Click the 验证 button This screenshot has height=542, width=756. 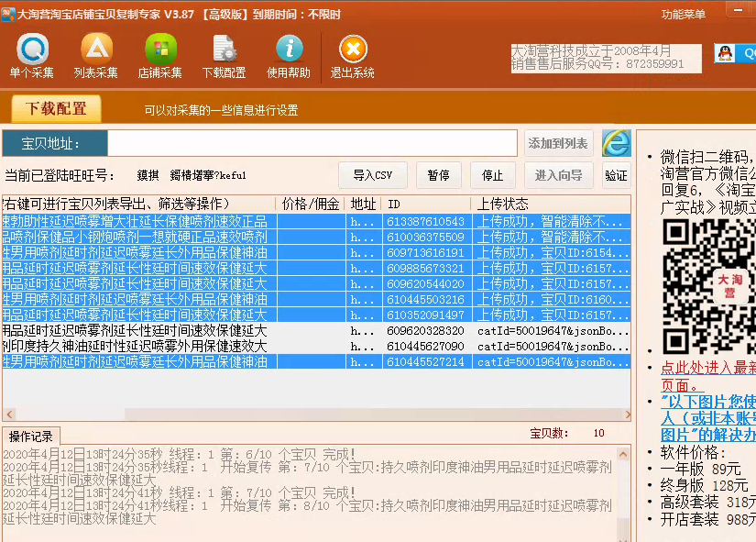point(616,175)
